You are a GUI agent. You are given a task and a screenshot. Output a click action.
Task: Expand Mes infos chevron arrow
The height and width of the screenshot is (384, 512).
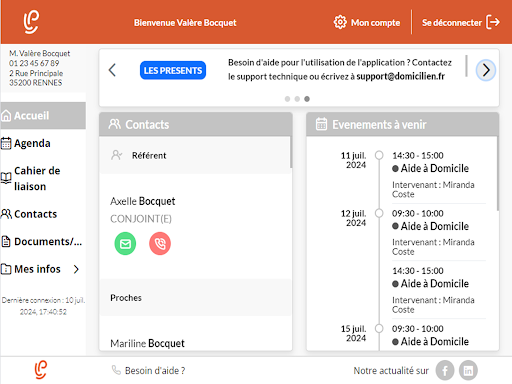pos(76,269)
